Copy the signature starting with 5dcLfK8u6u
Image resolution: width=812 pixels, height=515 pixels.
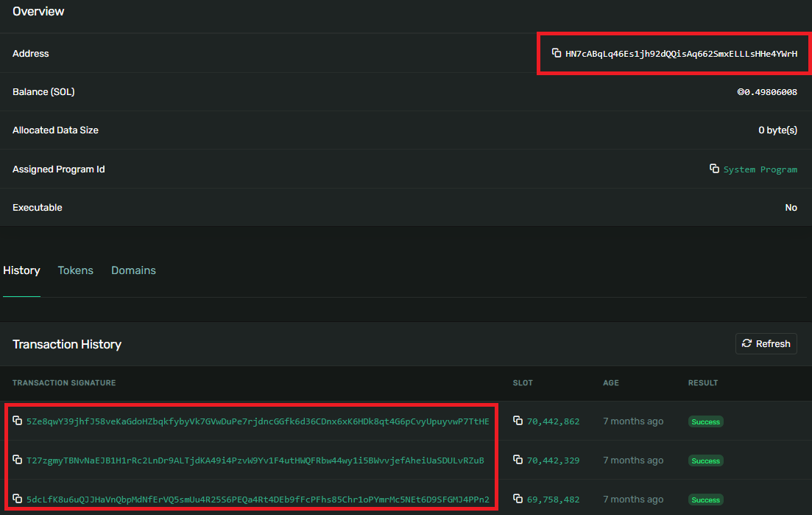click(17, 499)
